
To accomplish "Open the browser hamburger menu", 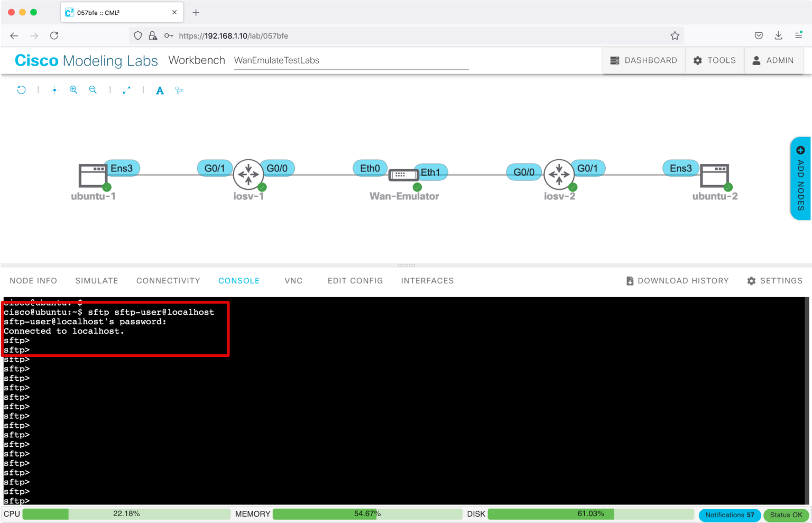I will click(799, 35).
